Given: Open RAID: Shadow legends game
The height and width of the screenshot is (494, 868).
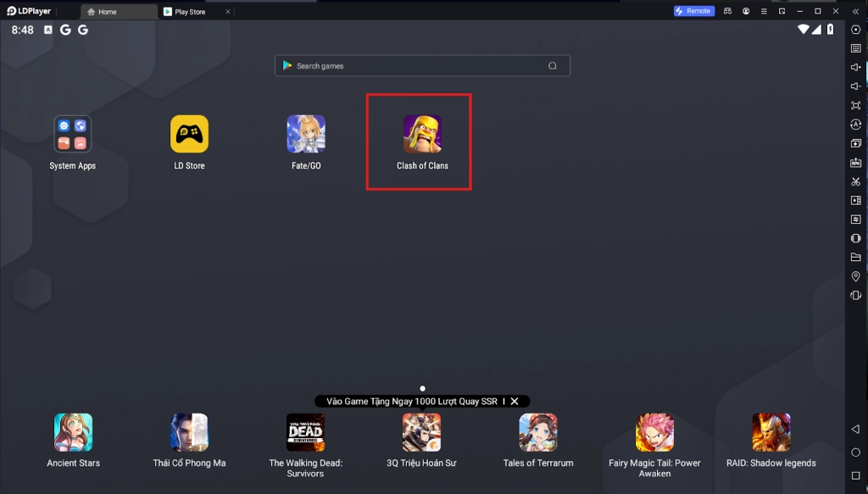Looking at the screenshot, I should 771,432.
